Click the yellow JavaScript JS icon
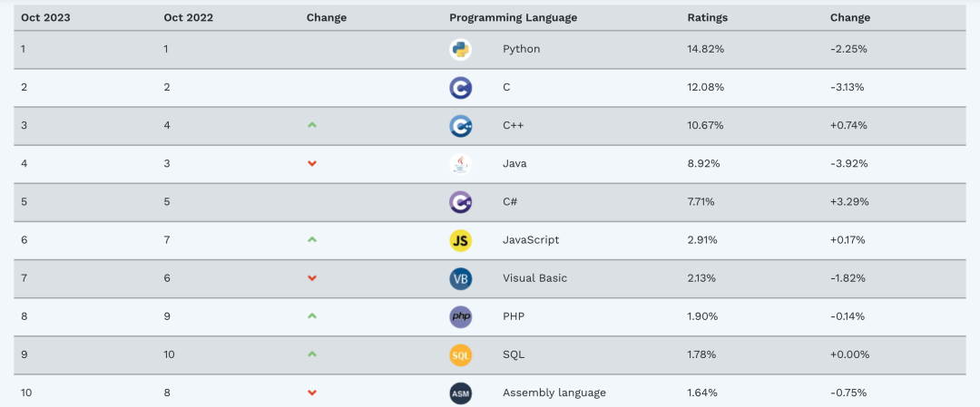Screen dimensions: 980x407 [460, 240]
